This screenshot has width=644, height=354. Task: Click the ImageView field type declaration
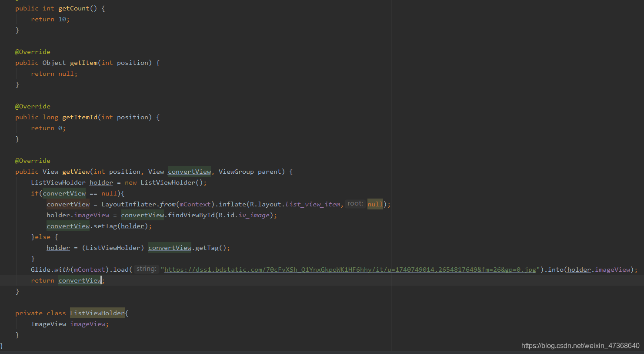(49, 324)
